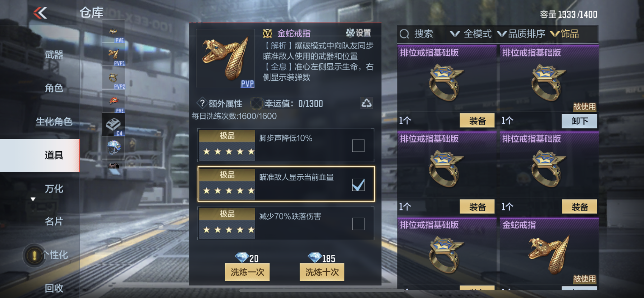Tick the 脚步声降低10% checkbox
Screen dimensions: 644x298
point(358,146)
